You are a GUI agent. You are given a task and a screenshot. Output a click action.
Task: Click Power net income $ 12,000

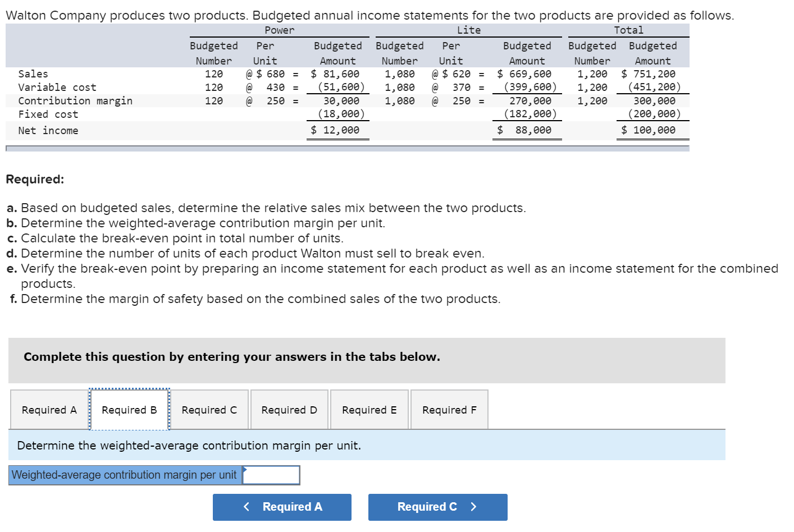point(335,130)
